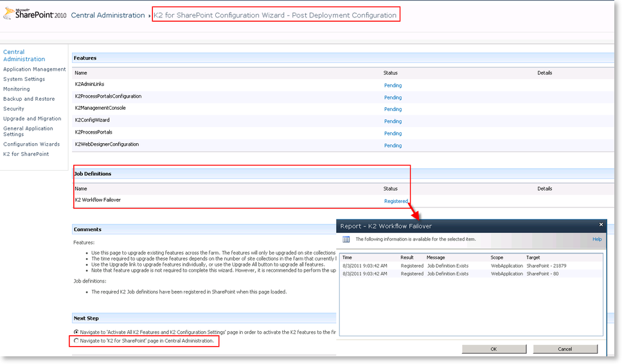The height and width of the screenshot is (364, 622).
Task: Click the K2ProcessPortals feature name
Action: click(x=94, y=132)
